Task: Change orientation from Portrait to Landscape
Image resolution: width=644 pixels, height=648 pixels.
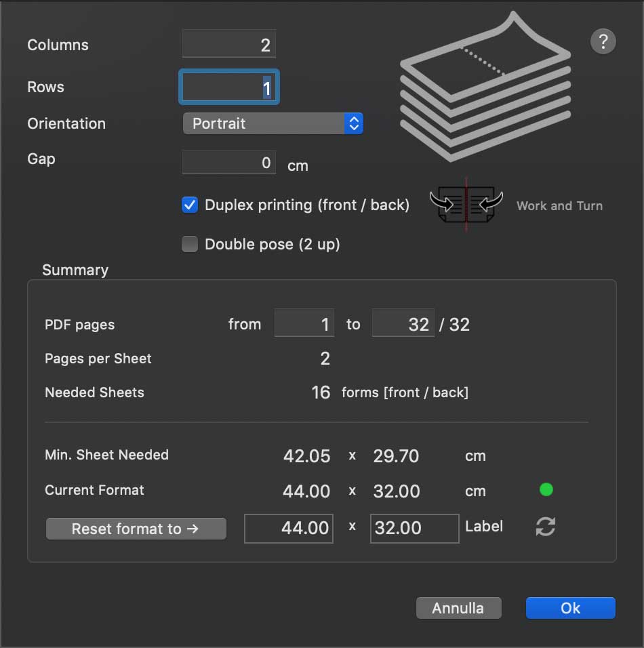Action: click(x=273, y=123)
